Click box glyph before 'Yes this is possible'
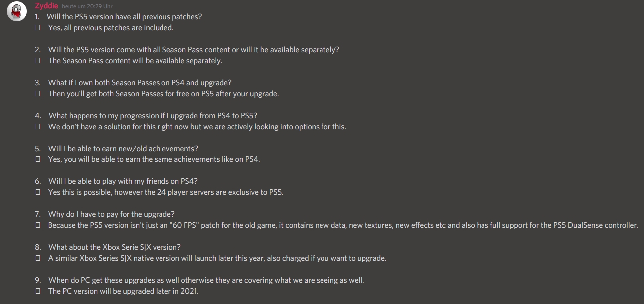The image size is (644, 304). coord(38,192)
